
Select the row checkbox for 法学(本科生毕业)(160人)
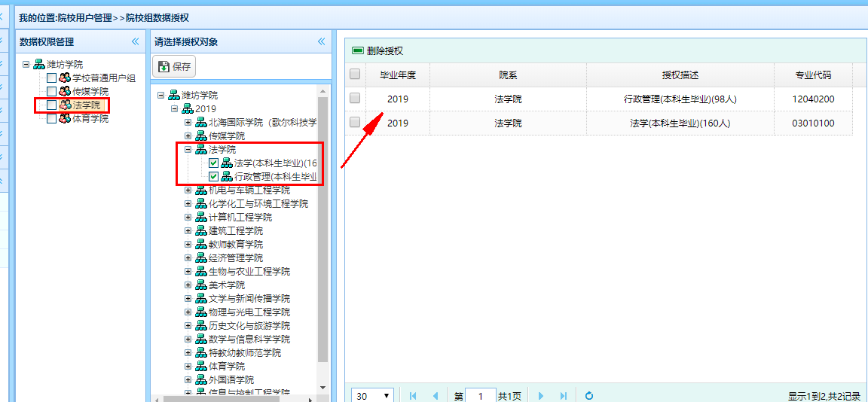click(x=355, y=122)
